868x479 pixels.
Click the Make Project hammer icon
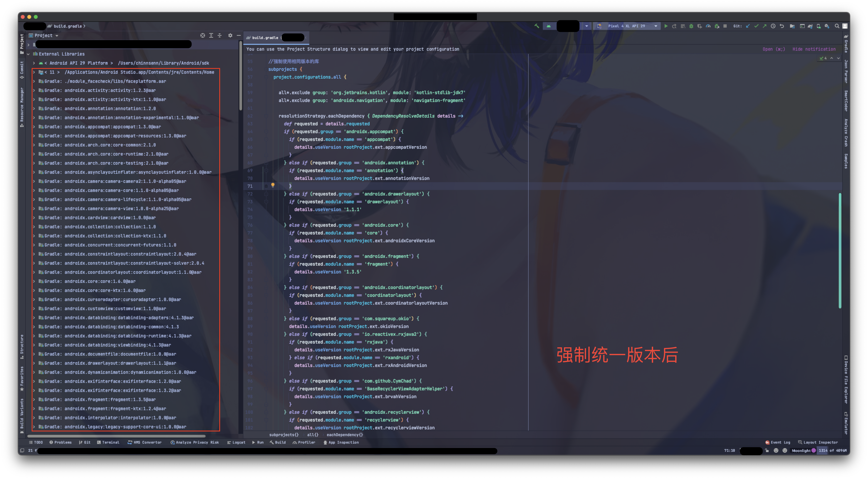tap(536, 26)
